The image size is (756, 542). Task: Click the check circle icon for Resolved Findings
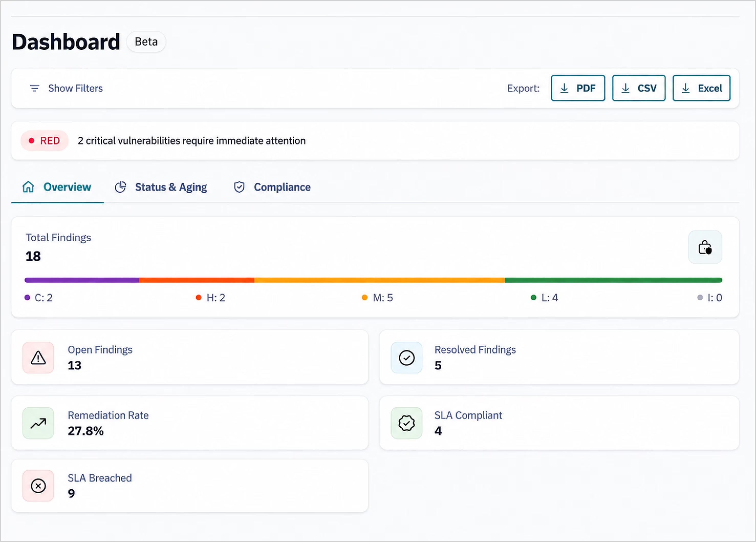click(x=406, y=358)
